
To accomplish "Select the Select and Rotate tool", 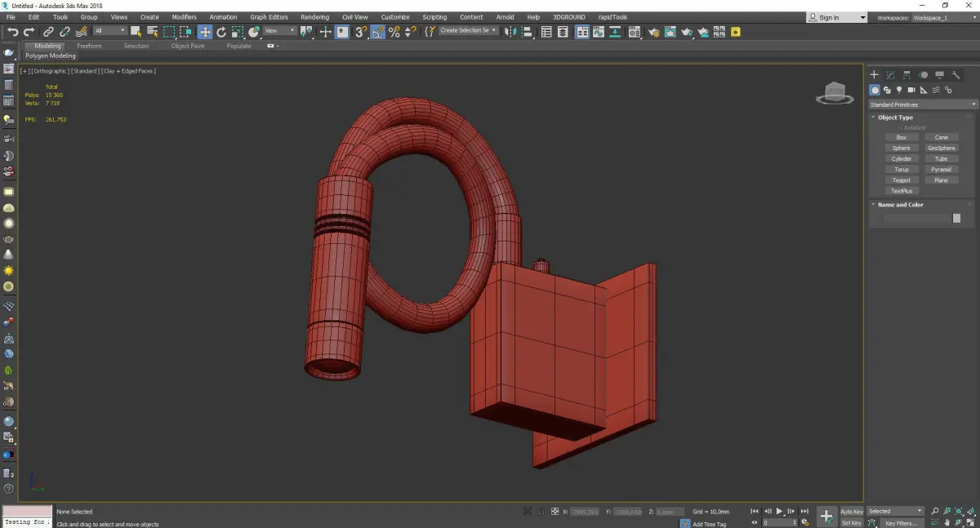I will pos(220,32).
